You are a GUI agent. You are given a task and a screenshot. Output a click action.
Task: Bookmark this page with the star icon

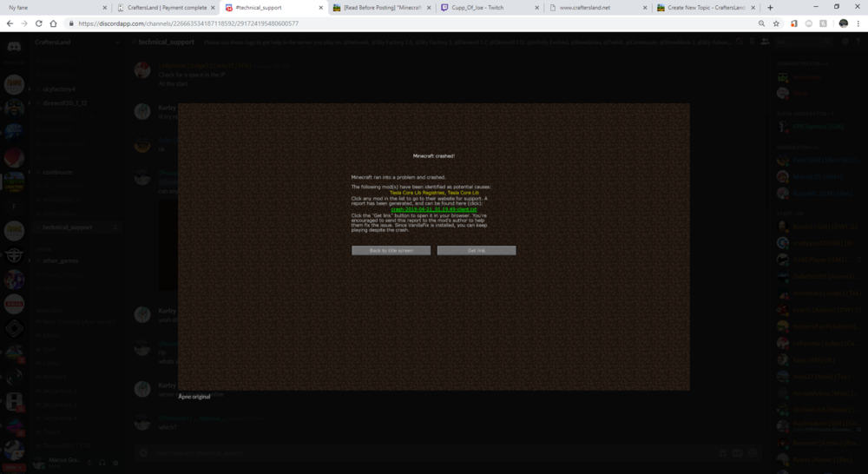point(776,23)
